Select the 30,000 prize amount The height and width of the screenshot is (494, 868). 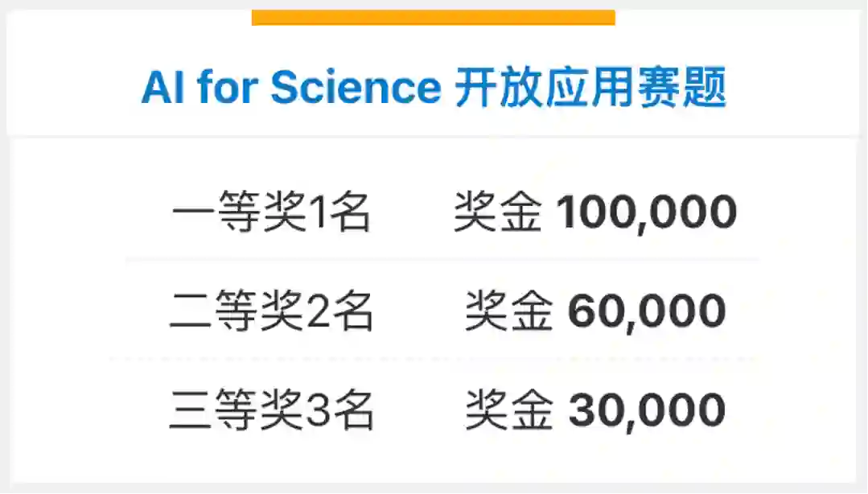pyautogui.click(x=647, y=411)
